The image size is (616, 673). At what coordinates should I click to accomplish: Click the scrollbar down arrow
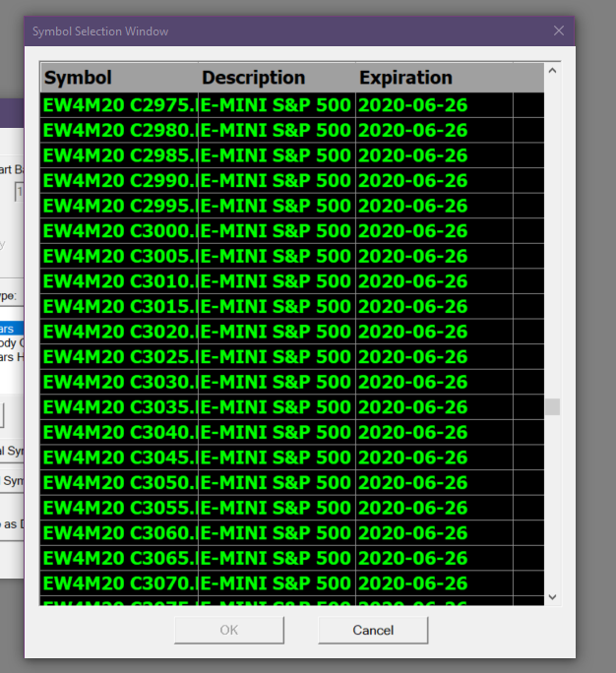tap(552, 597)
